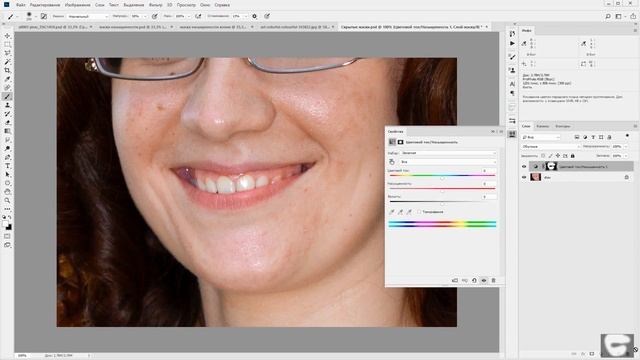Open the layer fill dropdown arrow

[625, 156]
